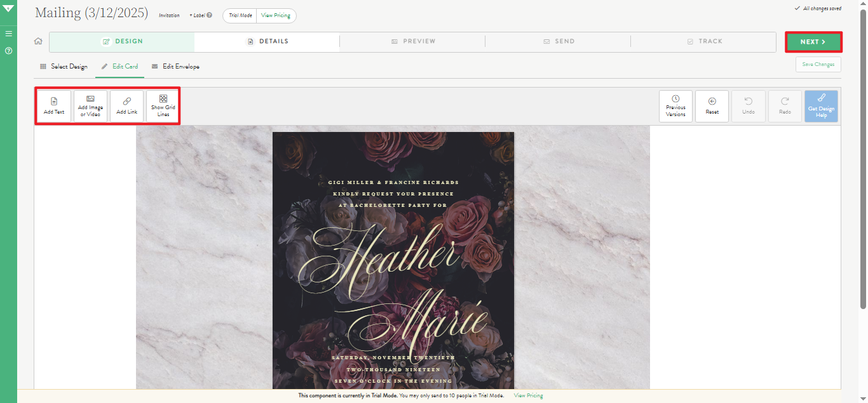Open the Send step

pos(558,42)
